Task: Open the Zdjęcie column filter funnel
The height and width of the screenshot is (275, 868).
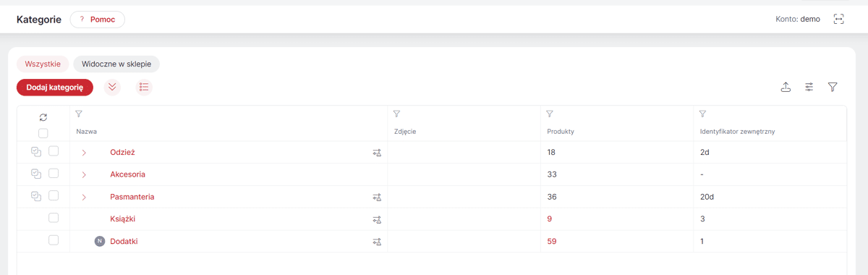Action: [397, 114]
